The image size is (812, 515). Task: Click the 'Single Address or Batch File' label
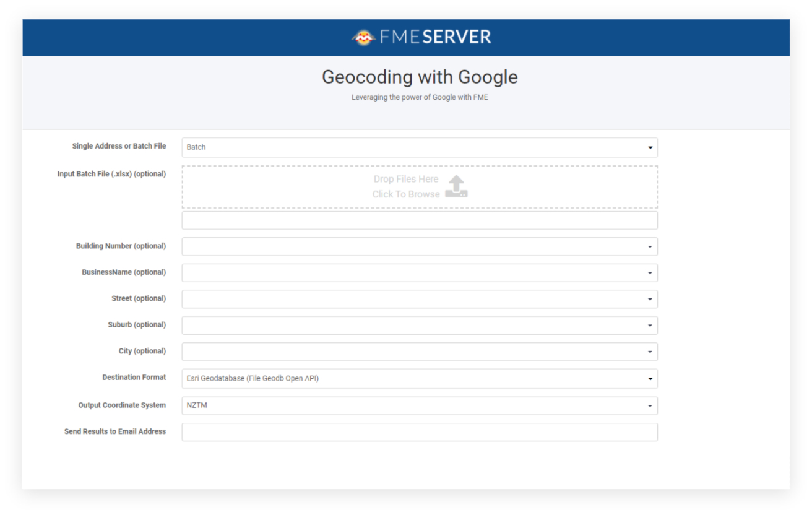coord(119,146)
